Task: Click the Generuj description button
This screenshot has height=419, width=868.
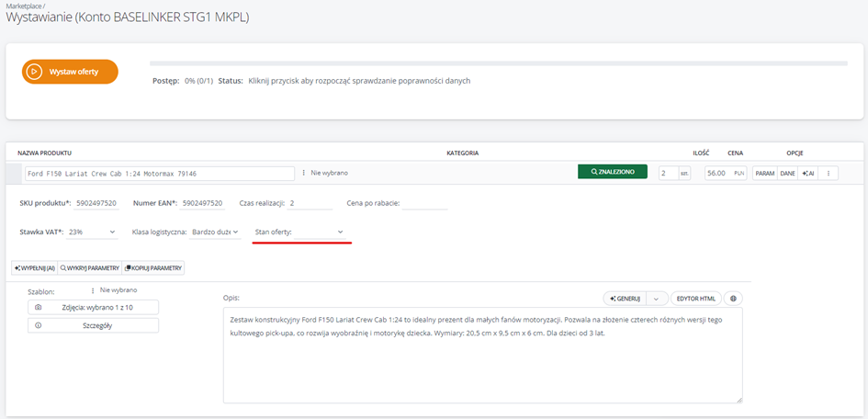Action: 625,299
